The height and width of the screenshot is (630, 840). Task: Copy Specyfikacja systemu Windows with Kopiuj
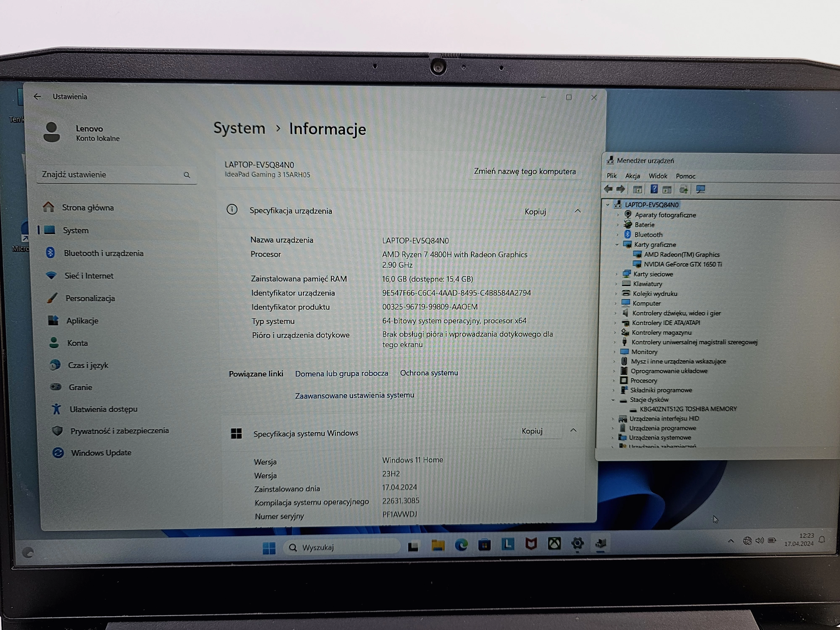point(532,431)
